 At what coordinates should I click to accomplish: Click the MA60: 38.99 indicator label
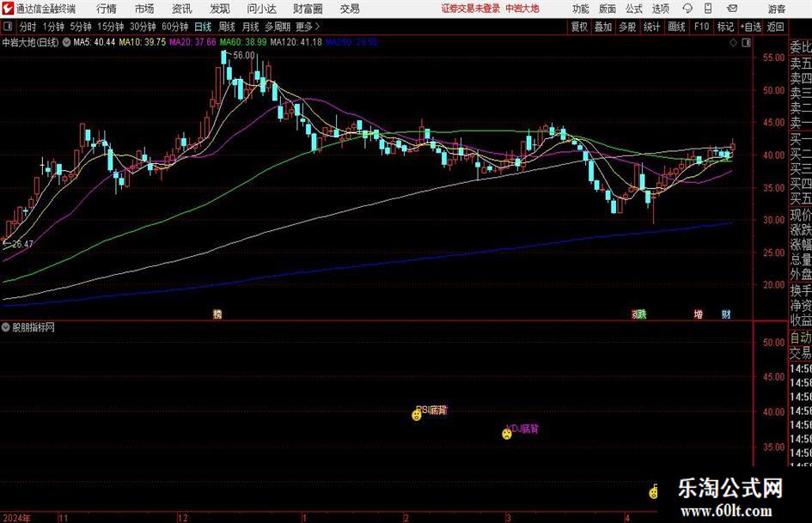(243, 42)
